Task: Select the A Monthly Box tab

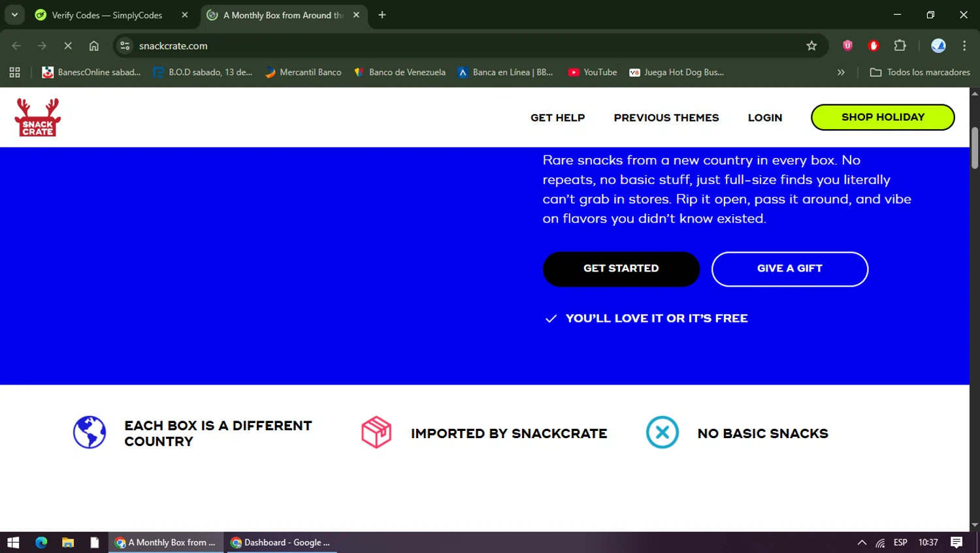Action: click(282, 15)
